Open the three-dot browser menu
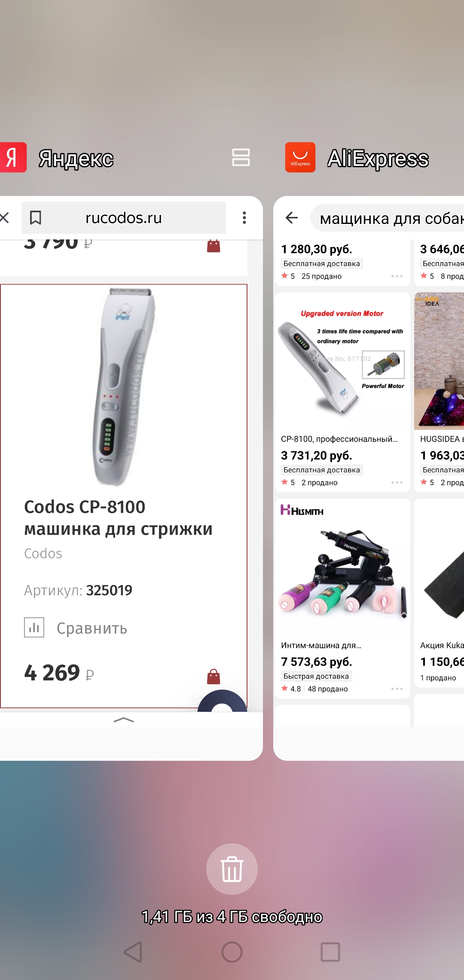The image size is (464, 980). tap(244, 217)
